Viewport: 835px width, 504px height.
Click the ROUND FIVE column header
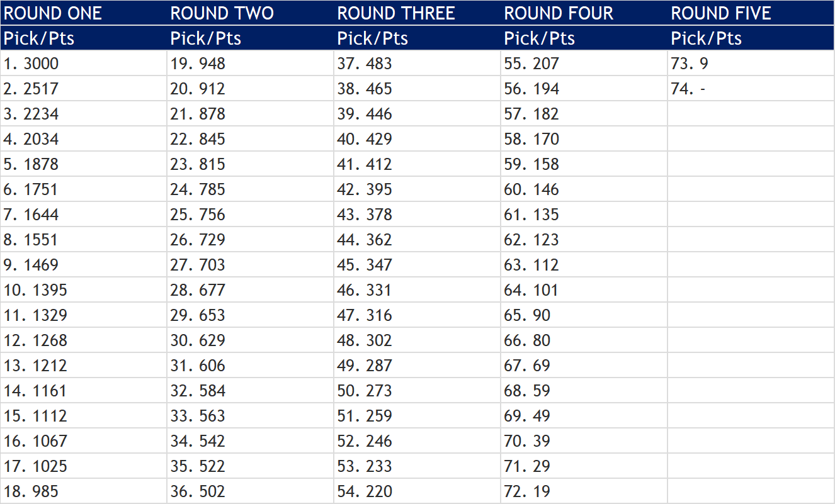pyautogui.click(x=751, y=13)
